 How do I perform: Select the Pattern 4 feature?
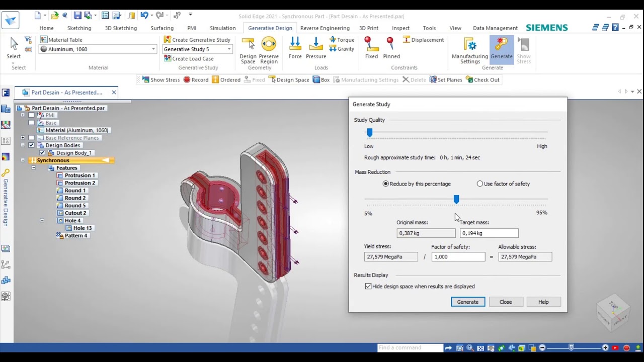(x=75, y=236)
